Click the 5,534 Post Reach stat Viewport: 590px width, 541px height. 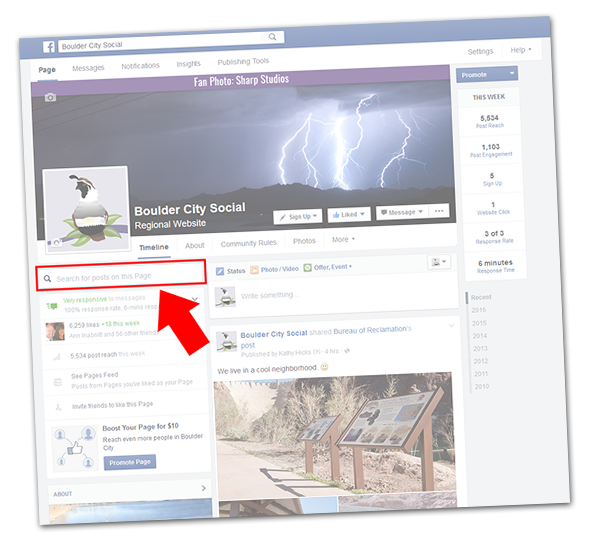pyautogui.click(x=490, y=121)
